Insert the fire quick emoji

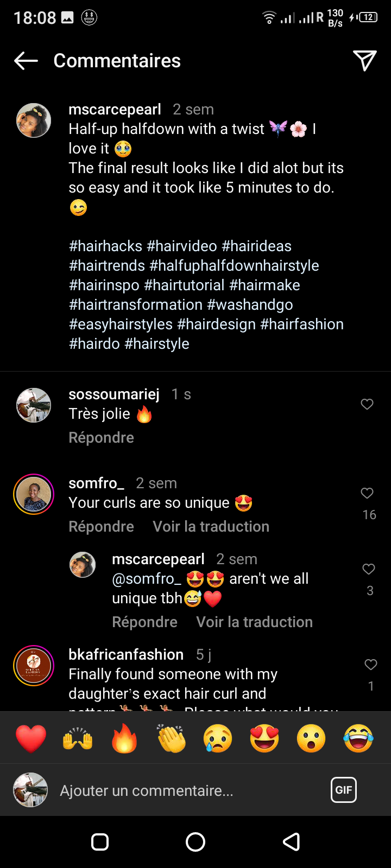tap(124, 738)
